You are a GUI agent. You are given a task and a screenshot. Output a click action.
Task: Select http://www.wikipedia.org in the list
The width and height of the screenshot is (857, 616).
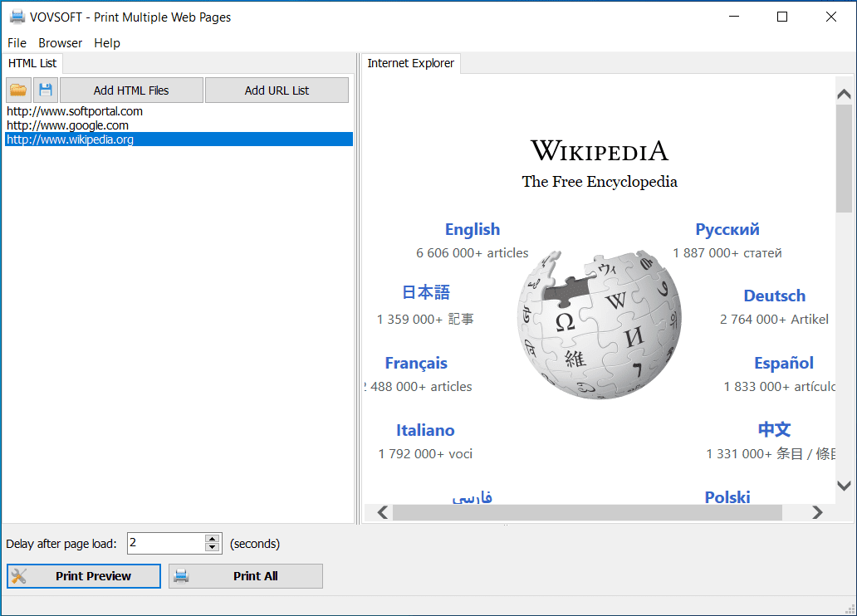click(179, 139)
